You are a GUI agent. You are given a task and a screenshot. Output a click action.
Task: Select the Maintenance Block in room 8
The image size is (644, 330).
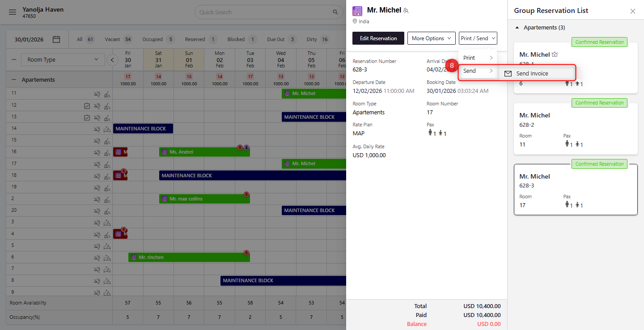click(284, 280)
